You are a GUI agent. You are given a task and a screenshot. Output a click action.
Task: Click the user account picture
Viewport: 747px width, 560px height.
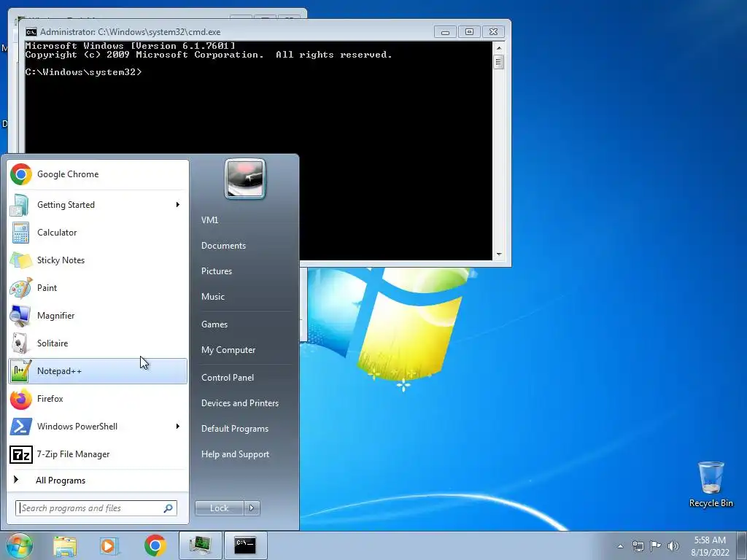[245, 179]
